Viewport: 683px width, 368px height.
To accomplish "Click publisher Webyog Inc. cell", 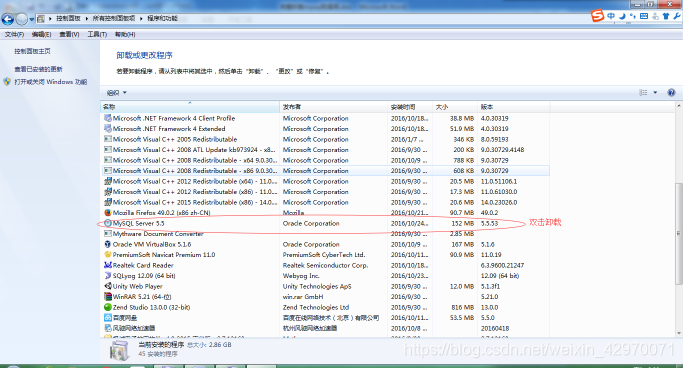I will point(301,276).
